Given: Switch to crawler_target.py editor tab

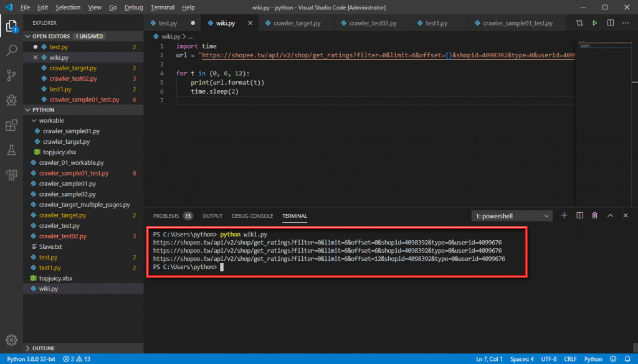Looking at the screenshot, I should pos(297,23).
